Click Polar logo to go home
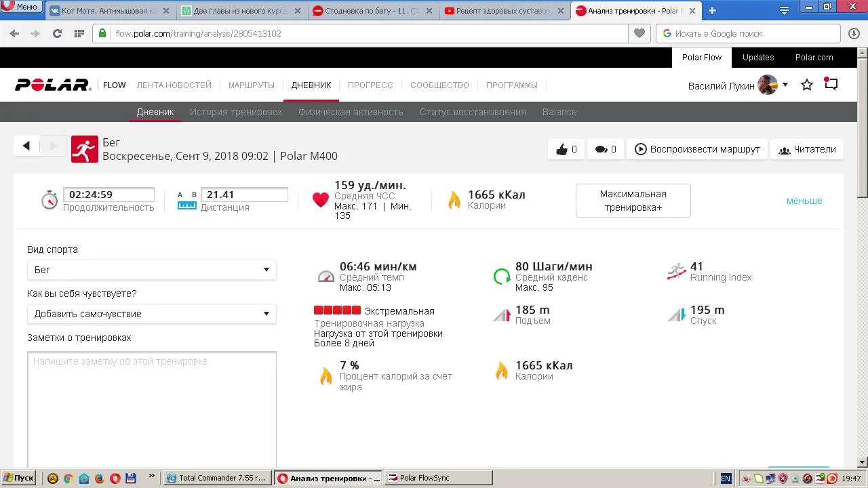 [53, 85]
